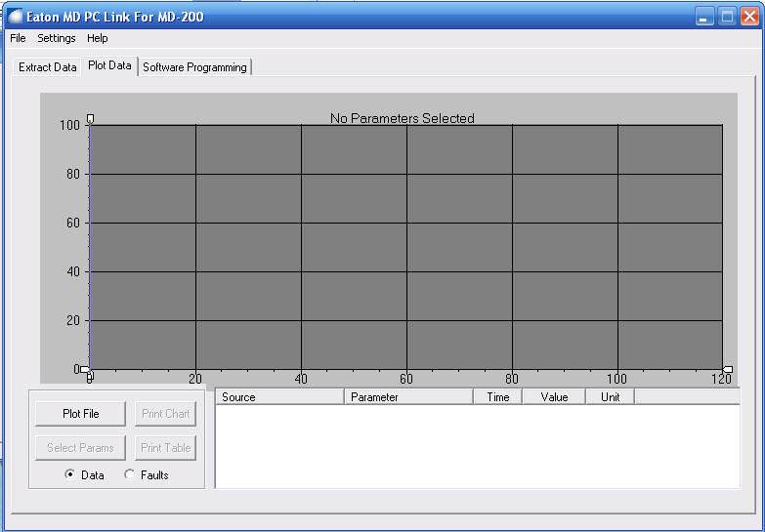Image resolution: width=765 pixels, height=532 pixels.
Task: Click the X-axis label 120
Action: coord(722,379)
